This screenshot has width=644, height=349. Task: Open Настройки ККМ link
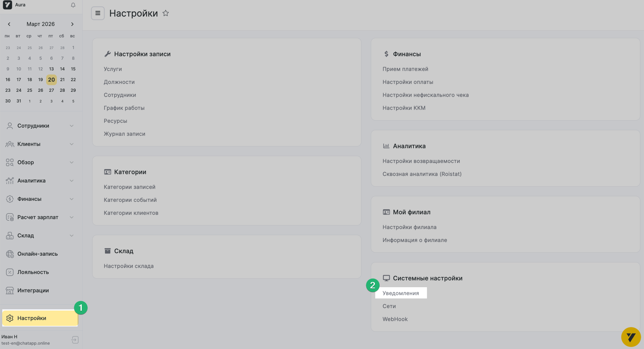click(404, 108)
